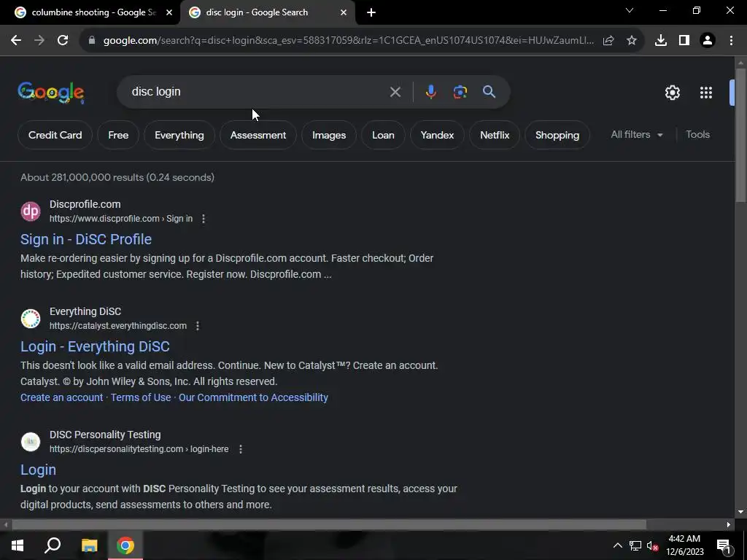
Task: Click the magnifier search button
Action: click(x=489, y=92)
